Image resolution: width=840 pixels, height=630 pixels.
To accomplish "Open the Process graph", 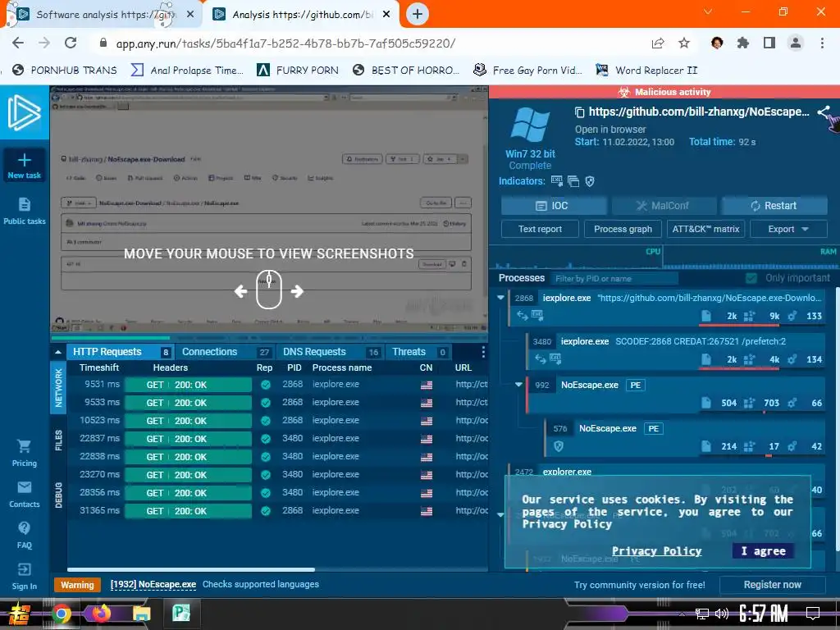I will (x=623, y=229).
